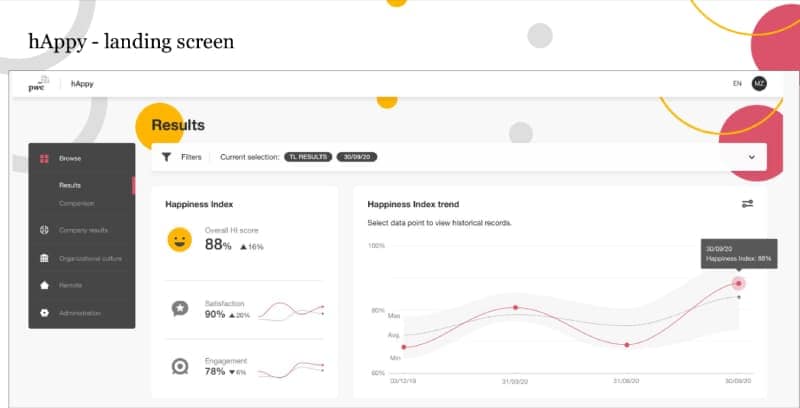Select the 31/03/20 data point on chart
800x408 pixels.
coord(515,308)
